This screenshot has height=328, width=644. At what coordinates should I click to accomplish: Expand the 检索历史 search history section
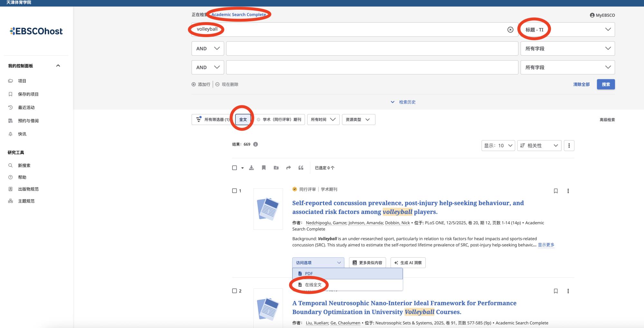point(403,102)
